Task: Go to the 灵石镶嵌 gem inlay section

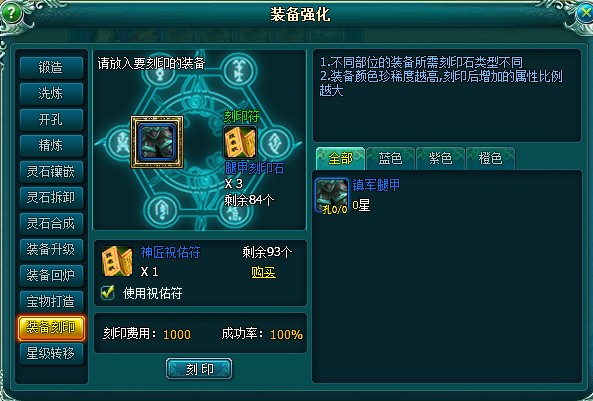Action: tap(51, 172)
